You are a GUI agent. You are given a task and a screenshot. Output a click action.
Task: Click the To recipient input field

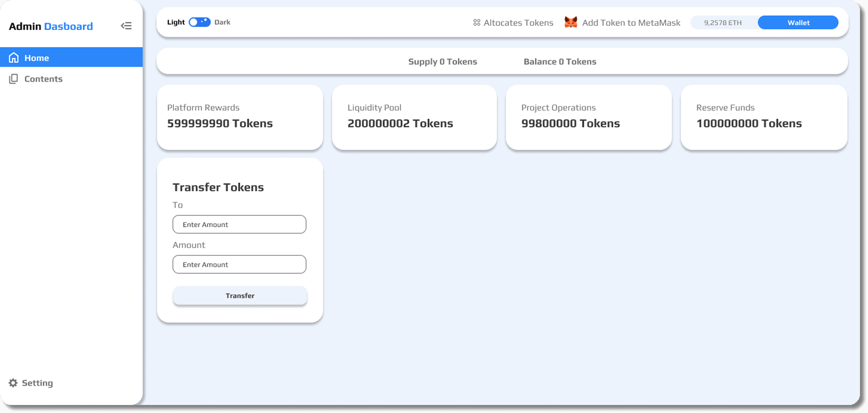239,224
